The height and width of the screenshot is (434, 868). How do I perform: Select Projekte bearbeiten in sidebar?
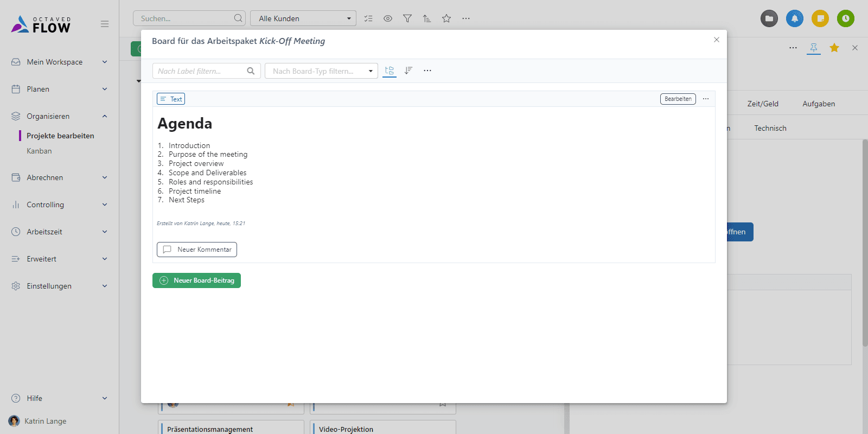click(60, 136)
